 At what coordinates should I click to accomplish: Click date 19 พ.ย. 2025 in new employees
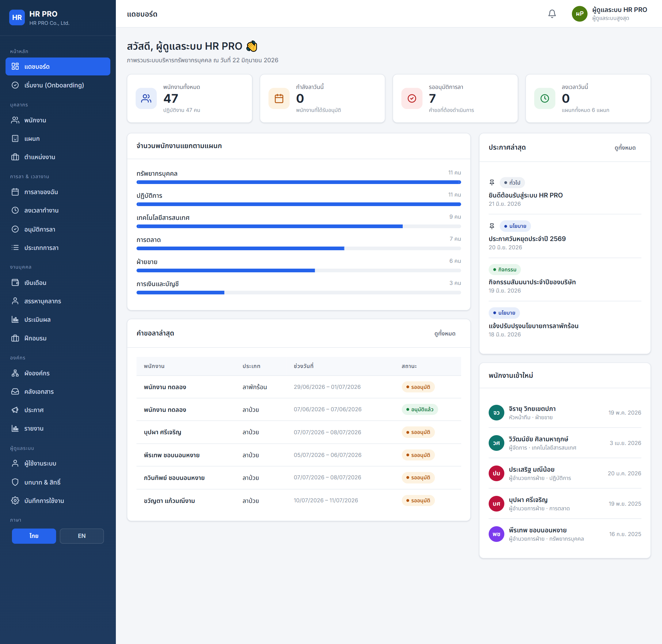click(625, 504)
